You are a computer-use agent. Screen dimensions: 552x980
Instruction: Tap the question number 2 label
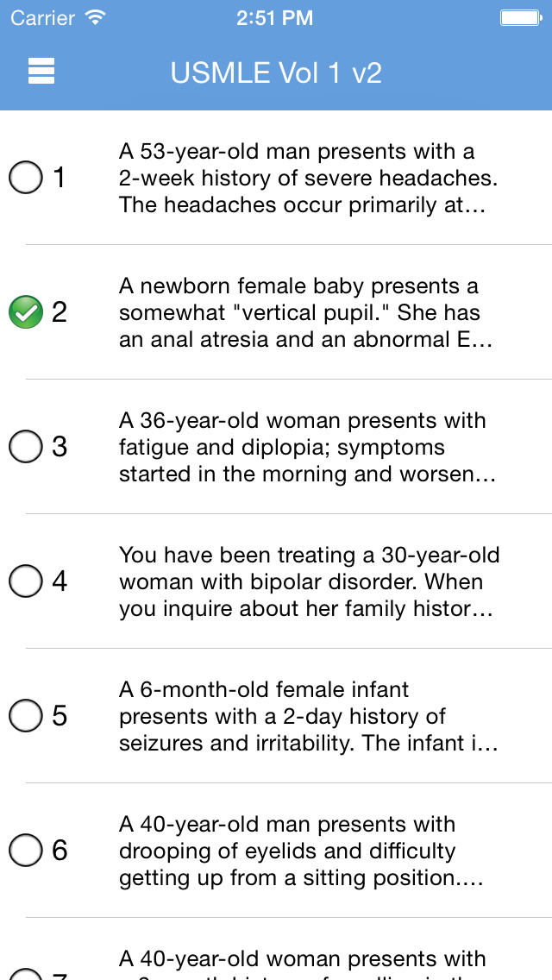click(x=59, y=312)
